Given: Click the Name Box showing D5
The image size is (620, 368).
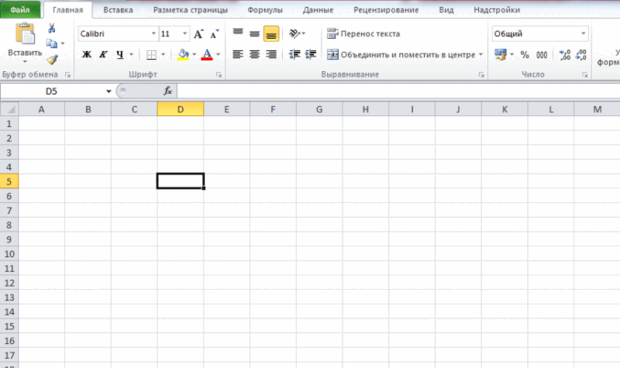Looking at the screenshot, I should point(52,91).
